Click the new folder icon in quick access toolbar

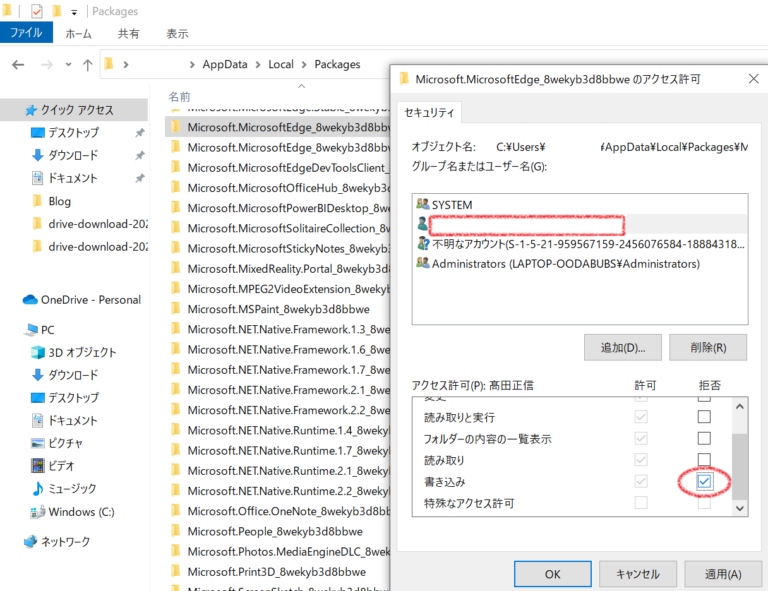click(x=57, y=11)
